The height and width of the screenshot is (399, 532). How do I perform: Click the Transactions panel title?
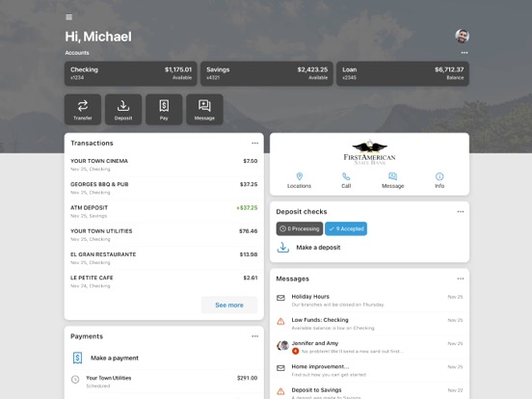(x=92, y=144)
